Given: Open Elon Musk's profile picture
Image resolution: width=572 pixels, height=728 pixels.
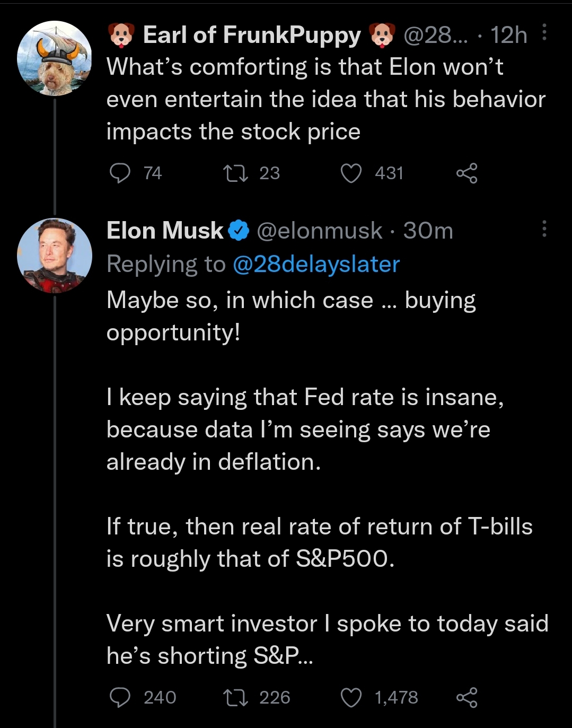Looking at the screenshot, I should pos(54,255).
